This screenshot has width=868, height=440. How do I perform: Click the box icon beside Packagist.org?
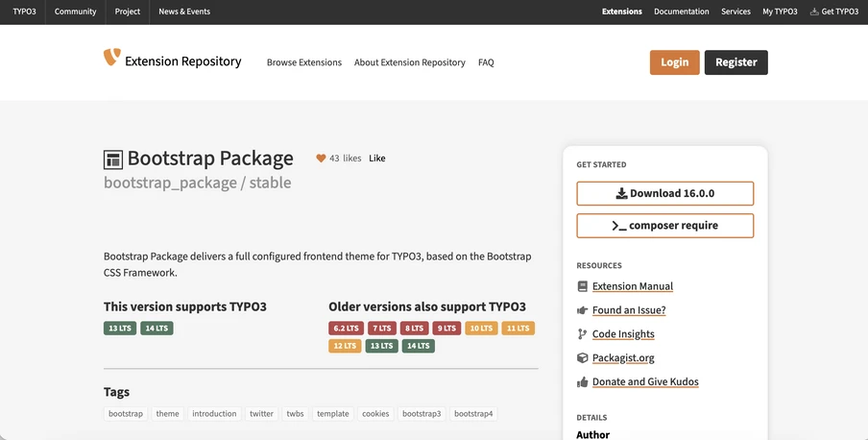click(x=583, y=358)
